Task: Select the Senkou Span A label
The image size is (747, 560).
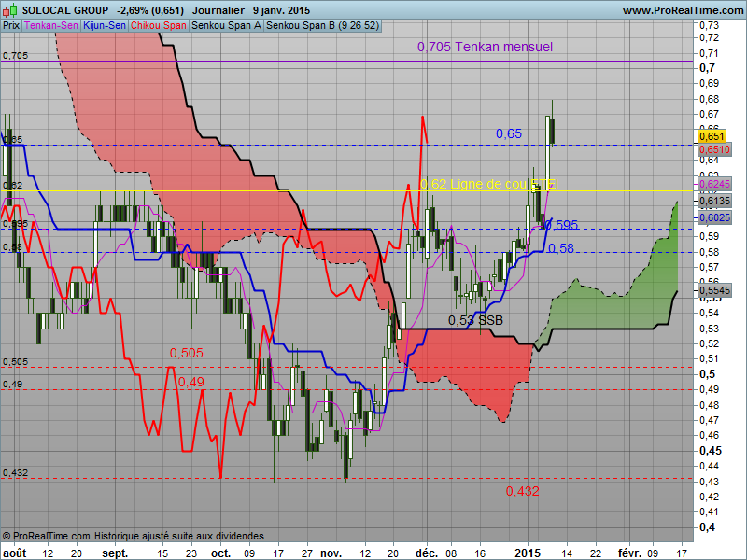Action: [x=226, y=26]
